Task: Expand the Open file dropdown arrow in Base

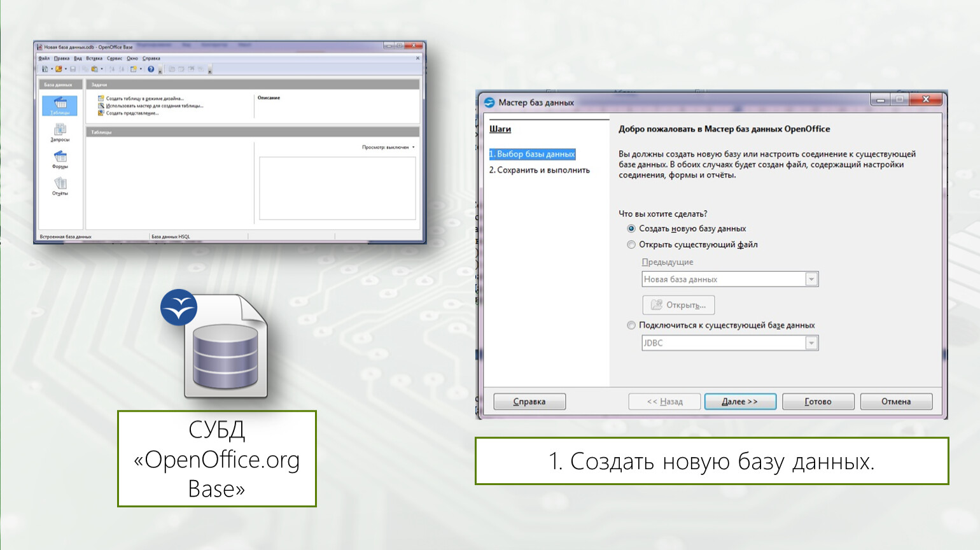Action: [66, 69]
